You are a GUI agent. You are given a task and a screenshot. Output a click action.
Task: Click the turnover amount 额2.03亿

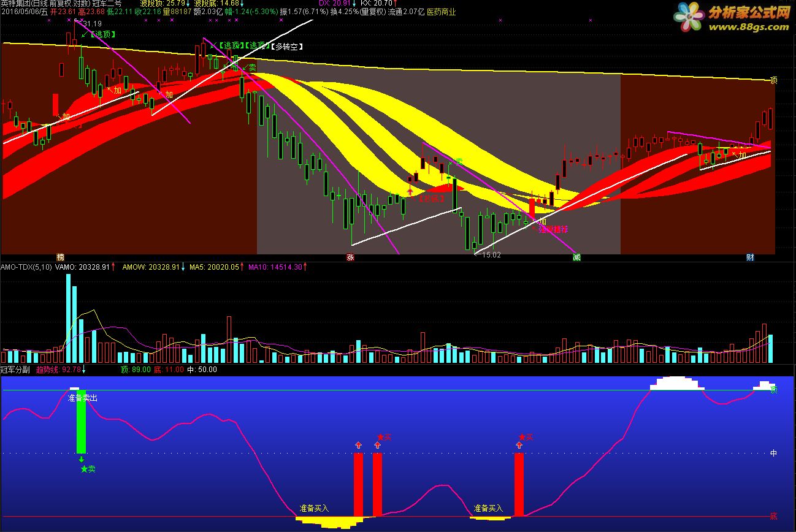pyautogui.click(x=208, y=12)
